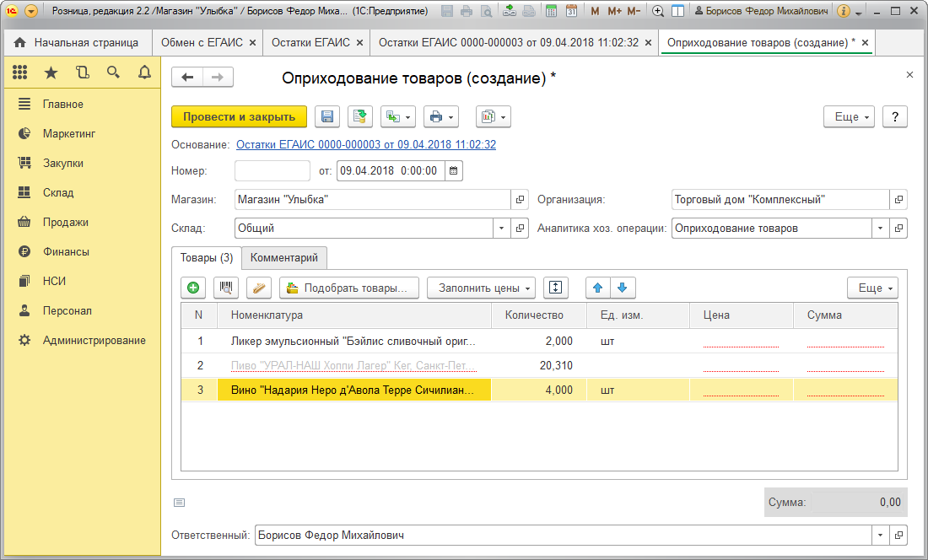
Task: Select the Товары (3) tab
Action: (207, 258)
